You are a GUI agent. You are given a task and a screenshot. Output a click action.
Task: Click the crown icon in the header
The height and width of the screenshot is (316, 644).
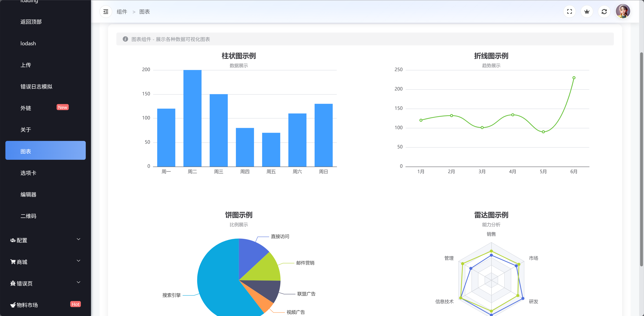pos(587,12)
